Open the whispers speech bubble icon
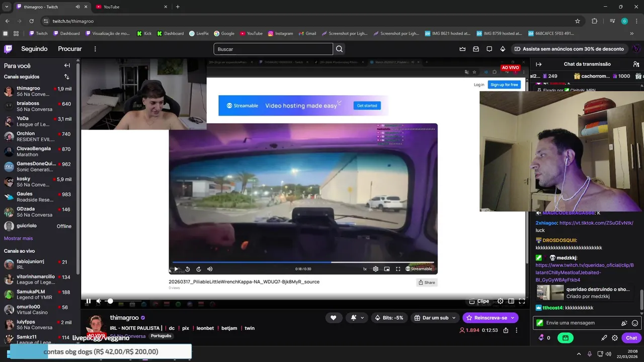 coord(489,49)
